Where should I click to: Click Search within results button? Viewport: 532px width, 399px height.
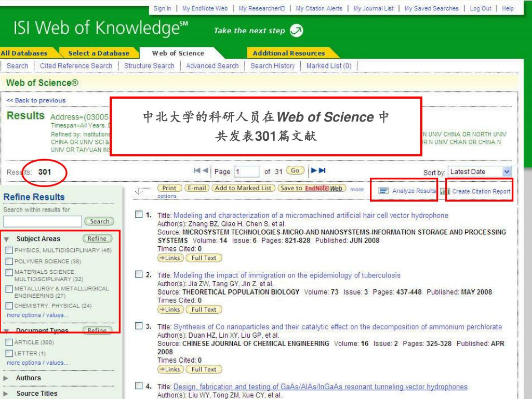[x=99, y=221]
